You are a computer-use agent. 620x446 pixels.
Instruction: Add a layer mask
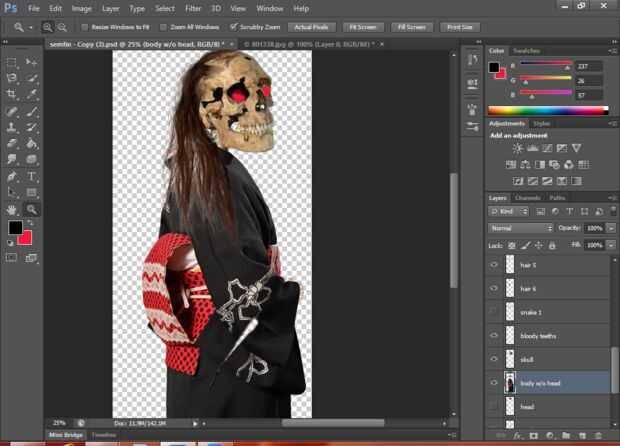[533, 436]
